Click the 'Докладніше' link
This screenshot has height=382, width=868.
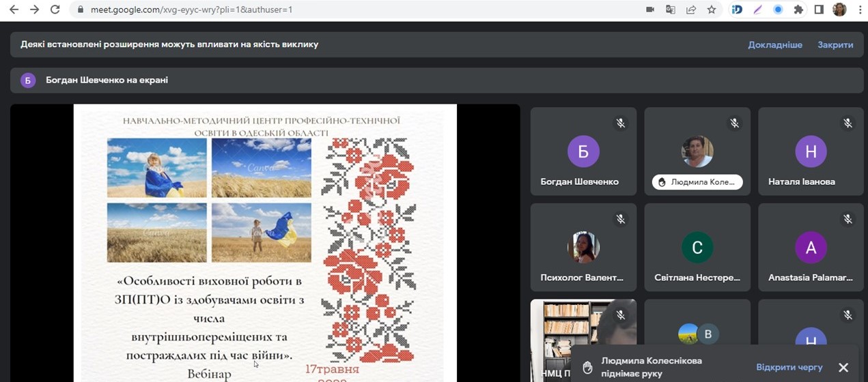[x=775, y=44]
